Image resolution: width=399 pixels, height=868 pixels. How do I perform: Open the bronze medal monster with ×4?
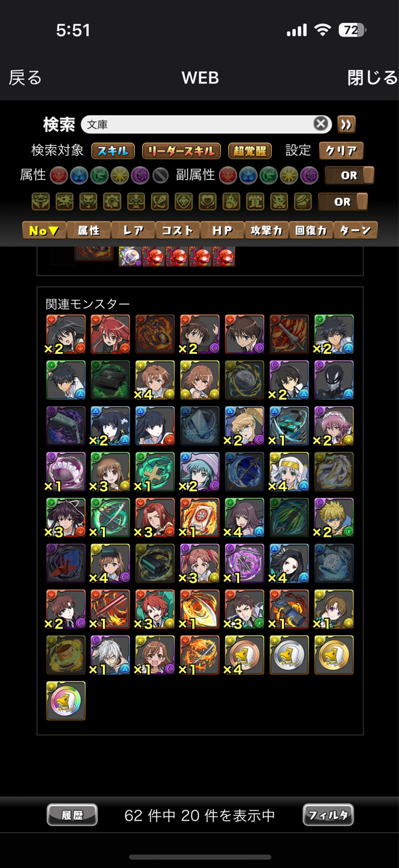245,655
